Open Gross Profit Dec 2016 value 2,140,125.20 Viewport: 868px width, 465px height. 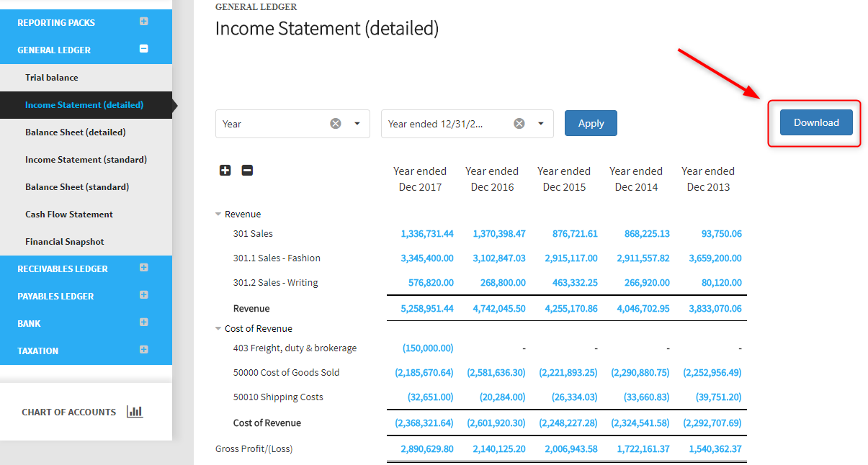pos(499,449)
